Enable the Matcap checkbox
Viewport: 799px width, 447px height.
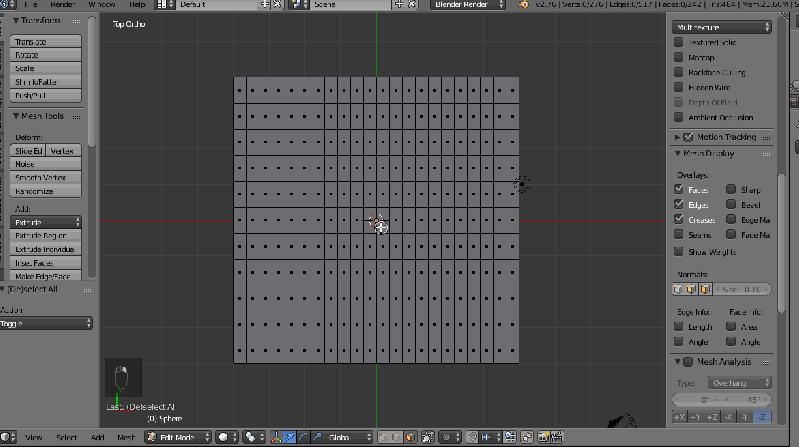point(678,57)
